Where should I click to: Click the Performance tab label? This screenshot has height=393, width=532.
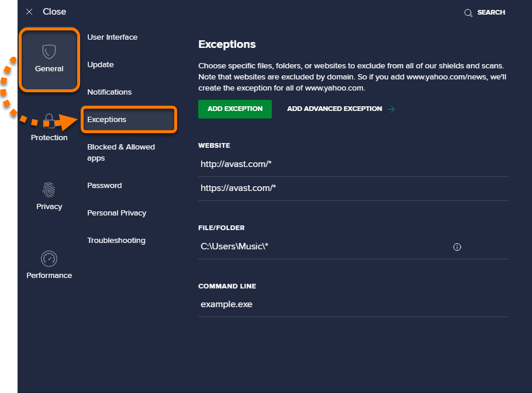click(49, 276)
